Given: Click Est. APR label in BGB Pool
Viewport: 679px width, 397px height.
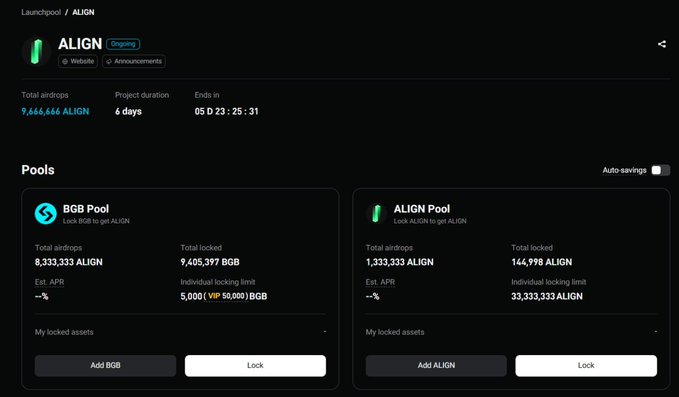Looking at the screenshot, I should 49,282.
